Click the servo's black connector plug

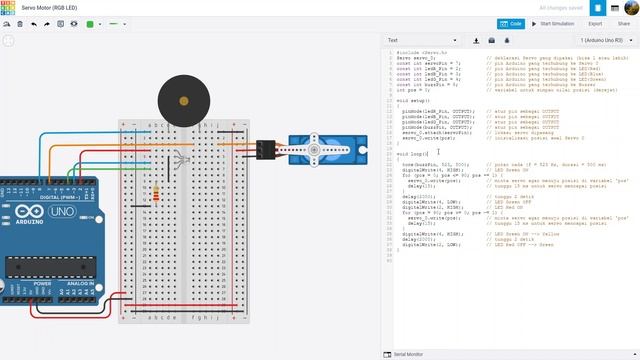266,150
